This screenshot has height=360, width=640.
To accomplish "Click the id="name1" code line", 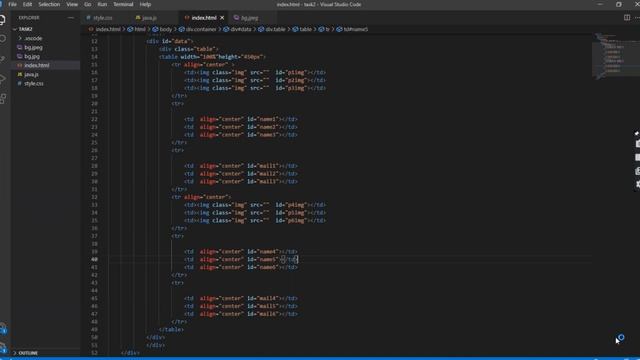I will coord(241,119).
